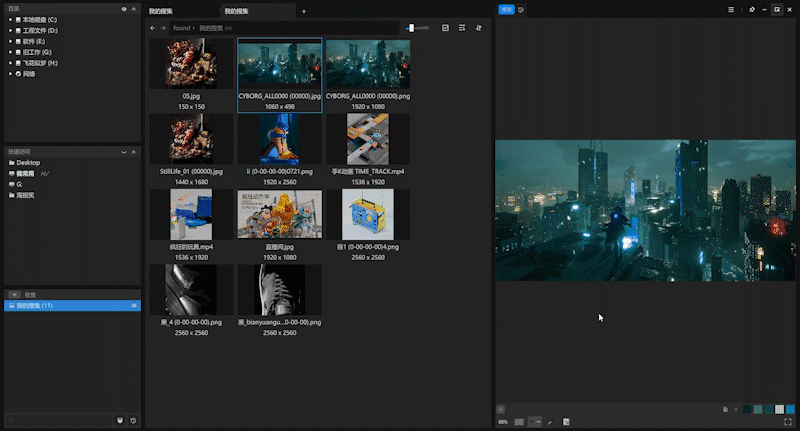Open the sort order icon

point(479,28)
